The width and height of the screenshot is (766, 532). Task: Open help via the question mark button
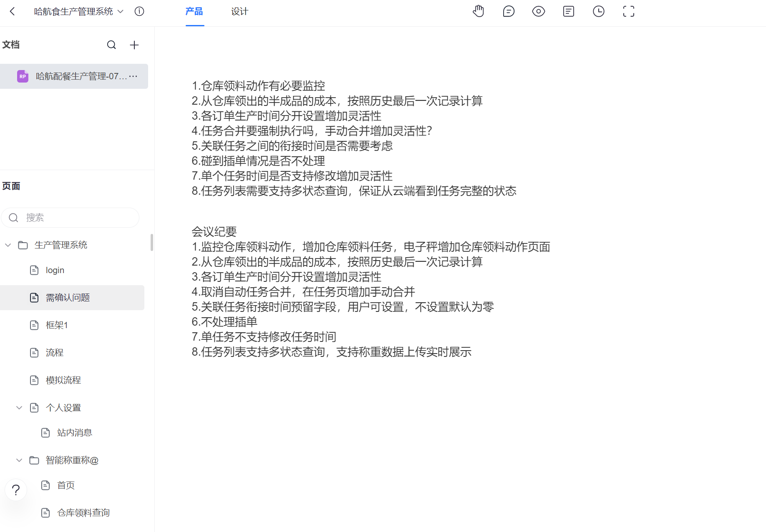[x=16, y=490]
